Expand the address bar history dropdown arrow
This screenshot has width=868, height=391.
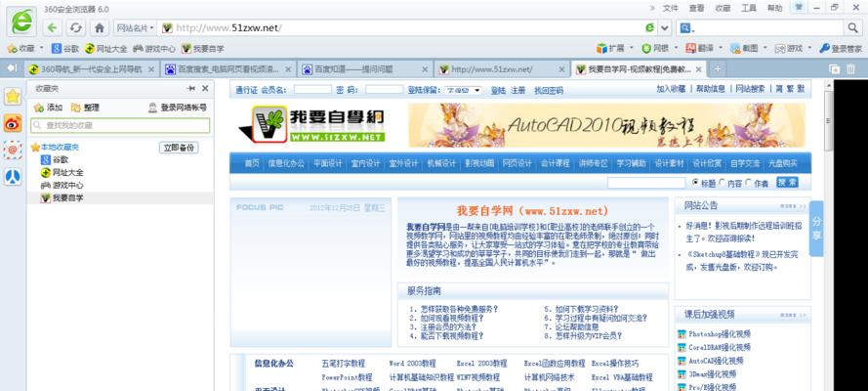664,27
